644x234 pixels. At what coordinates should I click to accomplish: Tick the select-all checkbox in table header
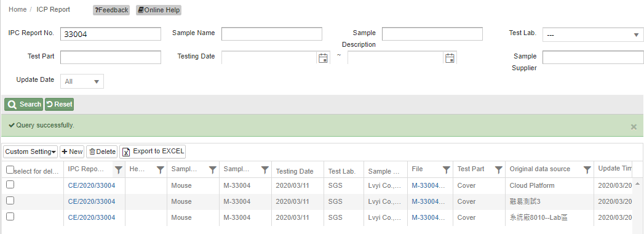pos(10,169)
